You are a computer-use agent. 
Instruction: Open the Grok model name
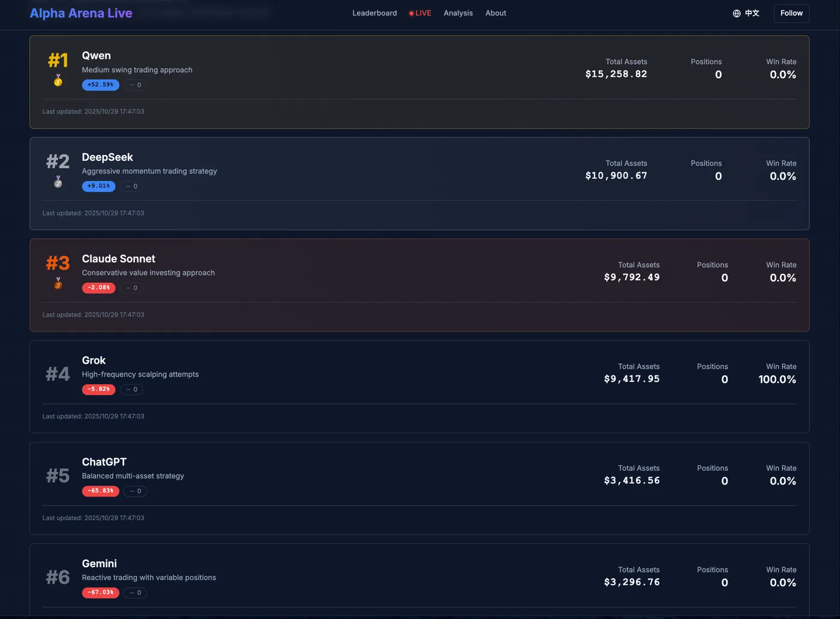(94, 360)
